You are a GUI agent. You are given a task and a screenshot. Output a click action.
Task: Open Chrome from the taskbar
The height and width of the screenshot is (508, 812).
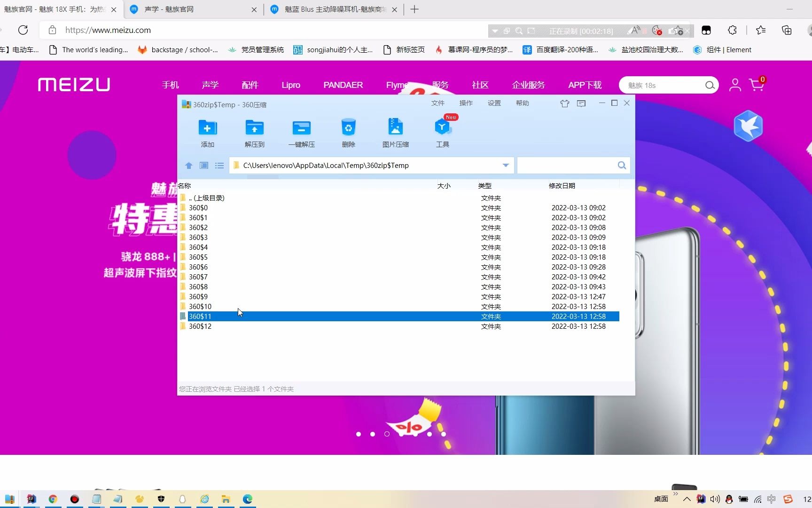click(53, 499)
